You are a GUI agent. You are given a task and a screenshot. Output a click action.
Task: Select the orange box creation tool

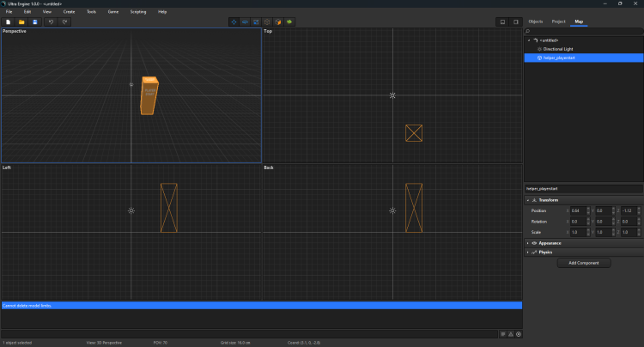point(278,21)
